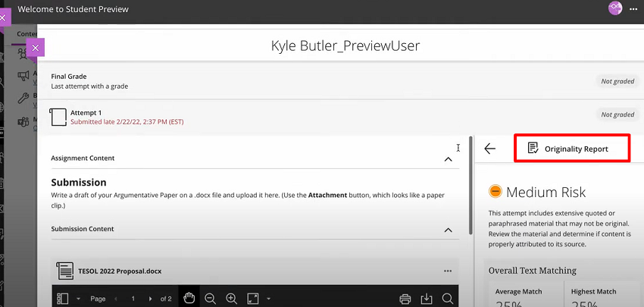Click the purple student preview avatar icon
The width and height of the screenshot is (644, 307).
pyautogui.click(x=615, y=8)
